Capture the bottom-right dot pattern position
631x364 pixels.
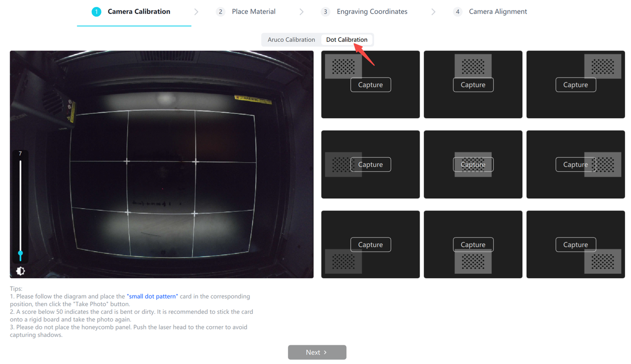pos(575,244)
